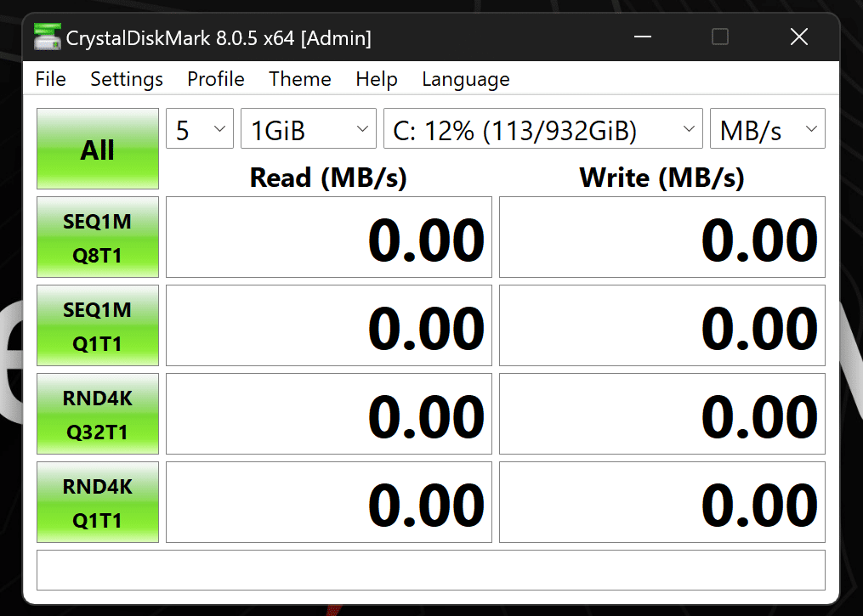The height and width of the screenshot is (616, 863).
Task: Expand the test count dropdown showing 5
Action: tap(200, 128)
